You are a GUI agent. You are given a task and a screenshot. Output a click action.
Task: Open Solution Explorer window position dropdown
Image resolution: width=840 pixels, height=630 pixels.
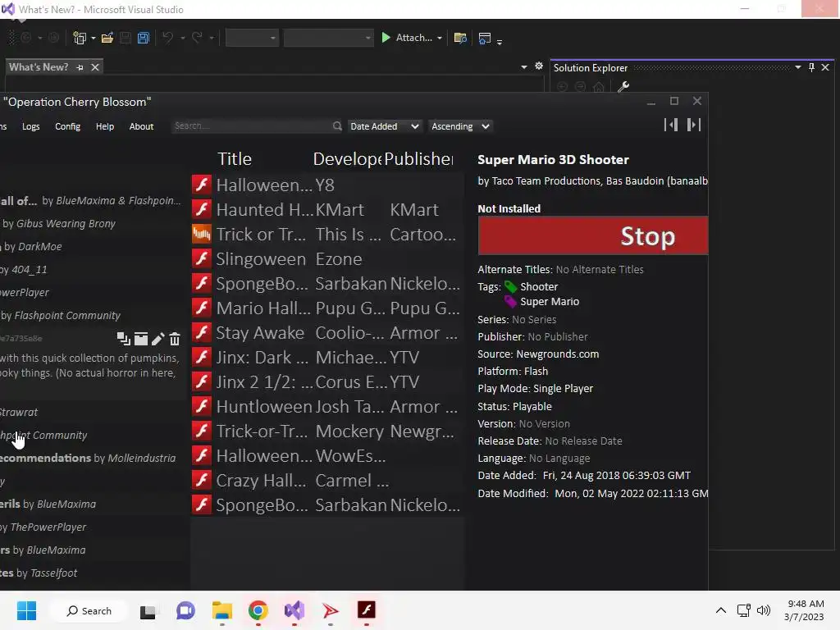click(x=798, y=67)
